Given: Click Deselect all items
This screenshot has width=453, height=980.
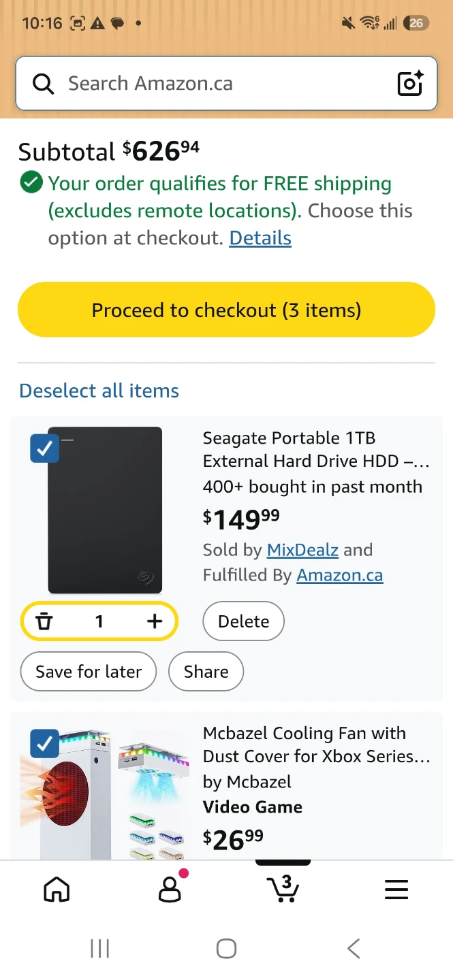Looking at the screenshot, I should (99, 391).
